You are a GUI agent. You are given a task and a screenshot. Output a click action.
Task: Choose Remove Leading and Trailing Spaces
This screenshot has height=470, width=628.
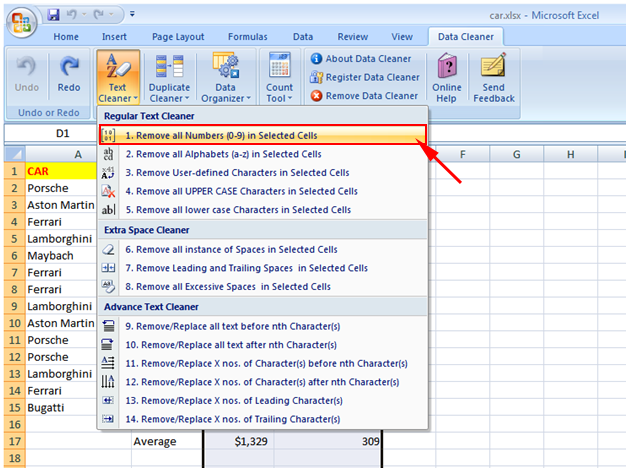263,268
